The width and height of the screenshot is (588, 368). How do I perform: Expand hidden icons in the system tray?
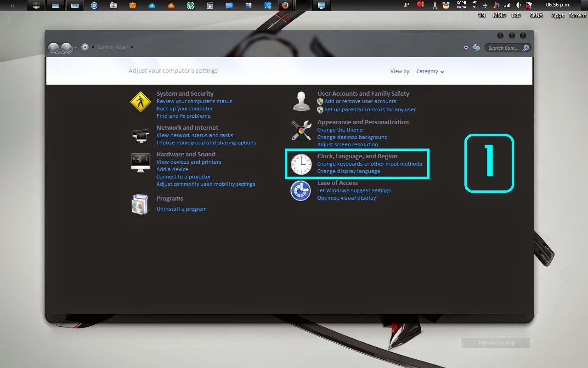(x=474, y=6)
